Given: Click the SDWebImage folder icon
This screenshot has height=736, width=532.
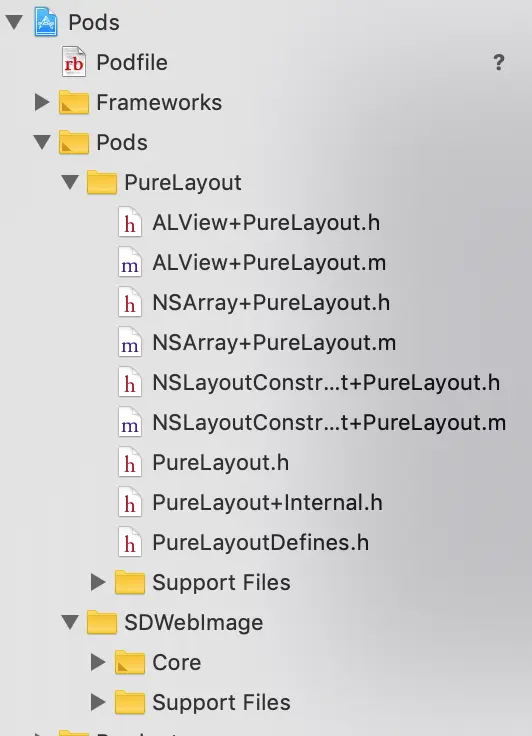Looking at the screenshot, I should pos(102,622).
